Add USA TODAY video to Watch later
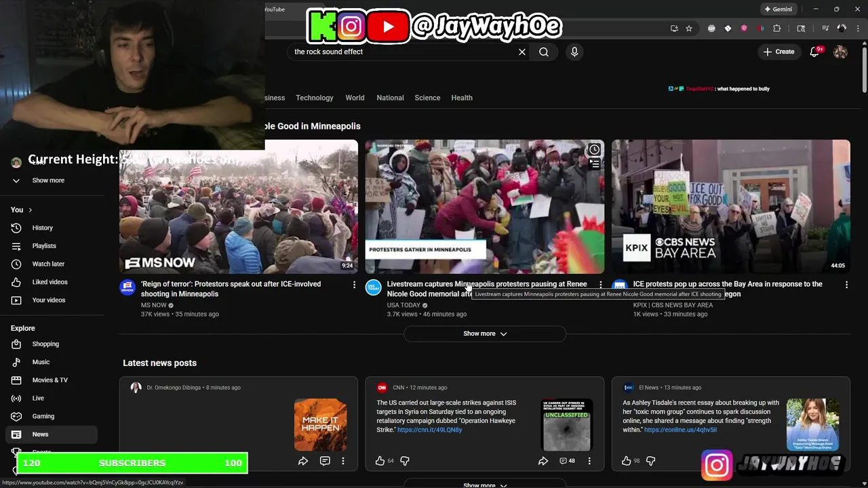Screen dimensions: 868x488 [x=594, y=150]
